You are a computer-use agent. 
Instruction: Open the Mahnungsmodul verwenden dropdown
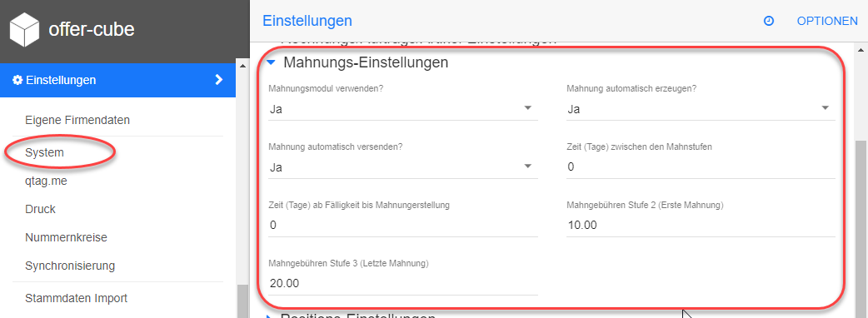click(x=402, y=109)
